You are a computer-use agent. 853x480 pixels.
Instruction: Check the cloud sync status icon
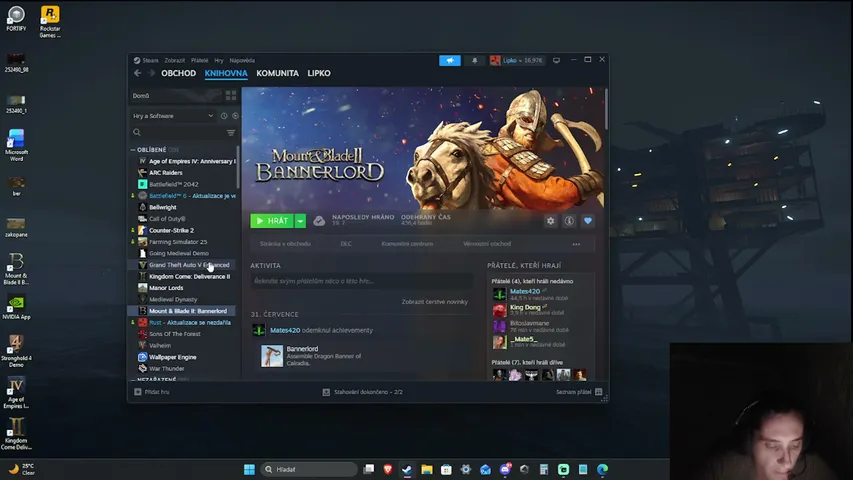pos(319,220)
